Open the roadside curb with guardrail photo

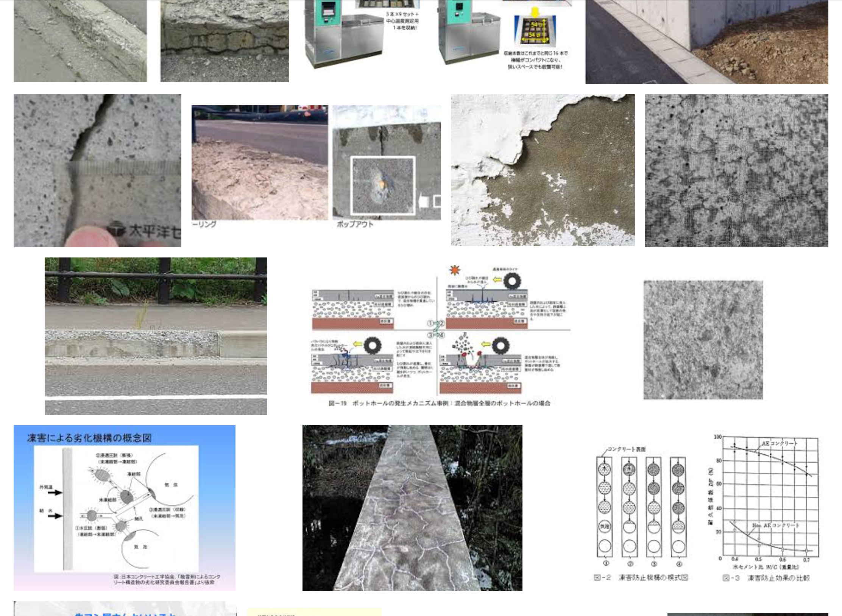click(156, 336)
